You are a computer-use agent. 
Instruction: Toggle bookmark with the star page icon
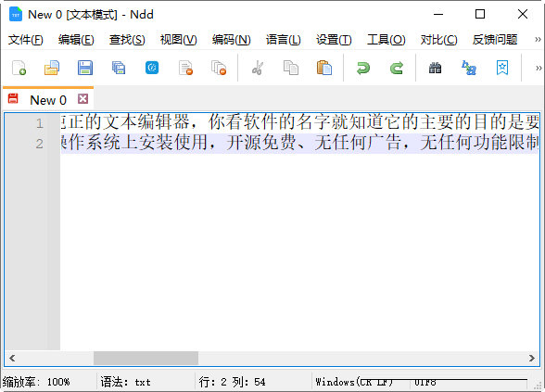[x=502, y=68]
